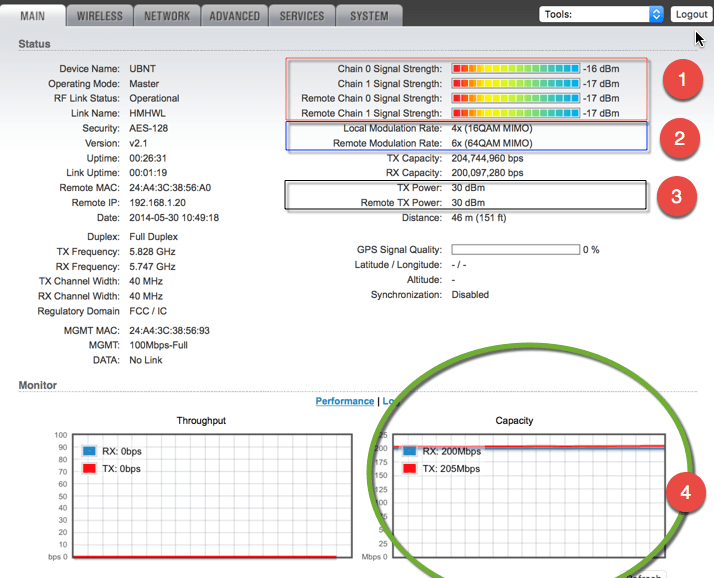
Task: Click the GPS Signal Quality progress bar
Action: tap(515, 250)
